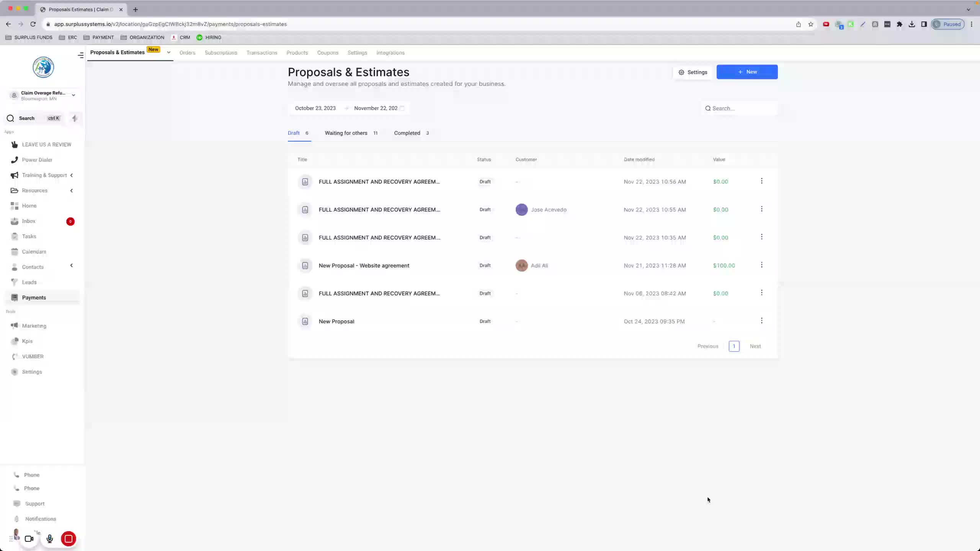Click the three-dot menu for Jose Acevedo proposal
Viewport: 980px width, 551px height.
(x=761, y=209)
